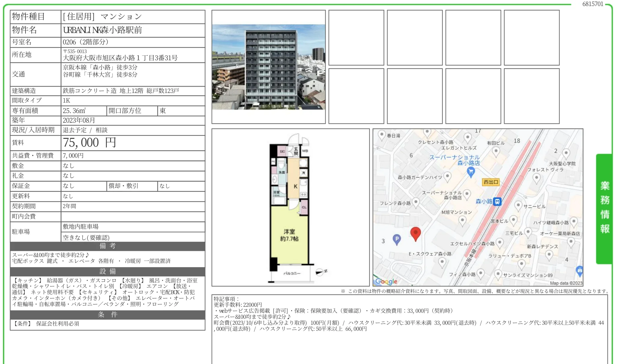Click the blue shop marker right of サンライズマンション89
The image size is (617, 364).
pos(579,271)
